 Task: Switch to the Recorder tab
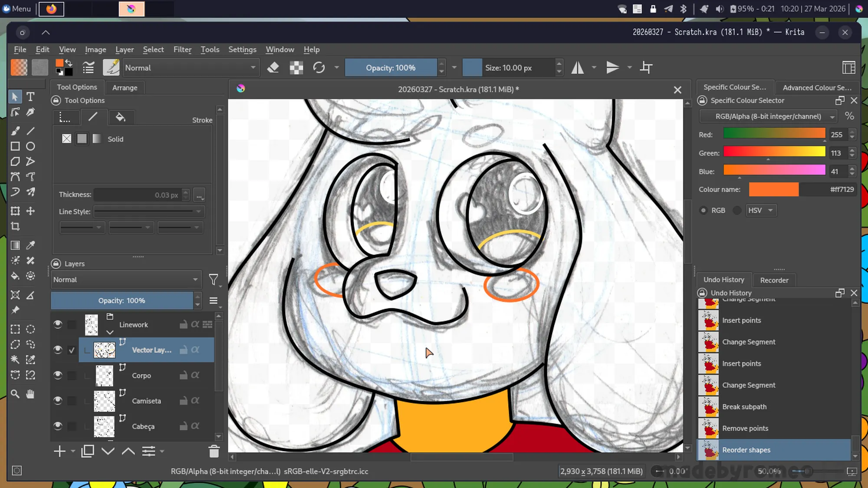pyautogui.click(x=774, y=280)
